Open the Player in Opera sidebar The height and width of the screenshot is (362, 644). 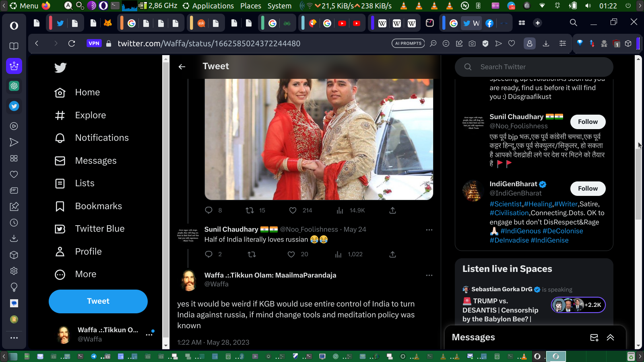tap(14, 126)
